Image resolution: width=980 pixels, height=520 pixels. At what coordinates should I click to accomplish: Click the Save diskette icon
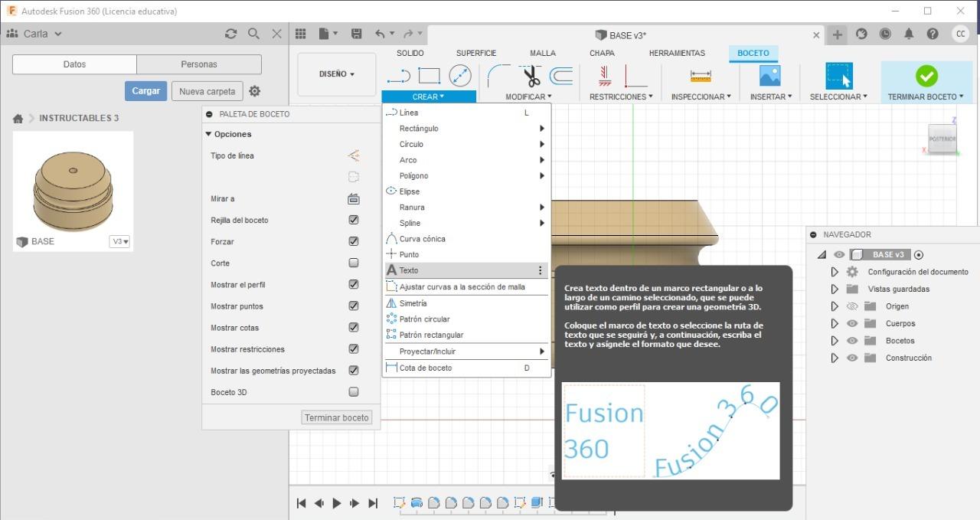(356, 34)
